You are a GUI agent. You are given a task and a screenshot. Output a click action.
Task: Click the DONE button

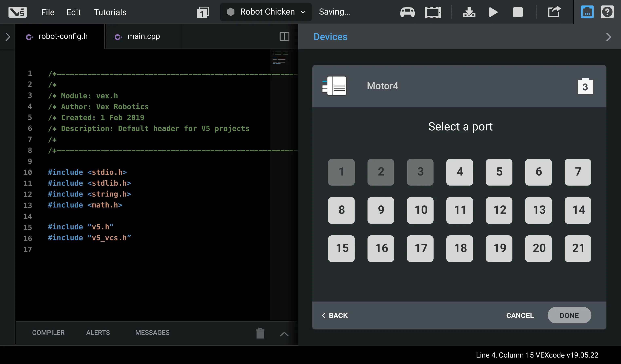tap(569, 315)
